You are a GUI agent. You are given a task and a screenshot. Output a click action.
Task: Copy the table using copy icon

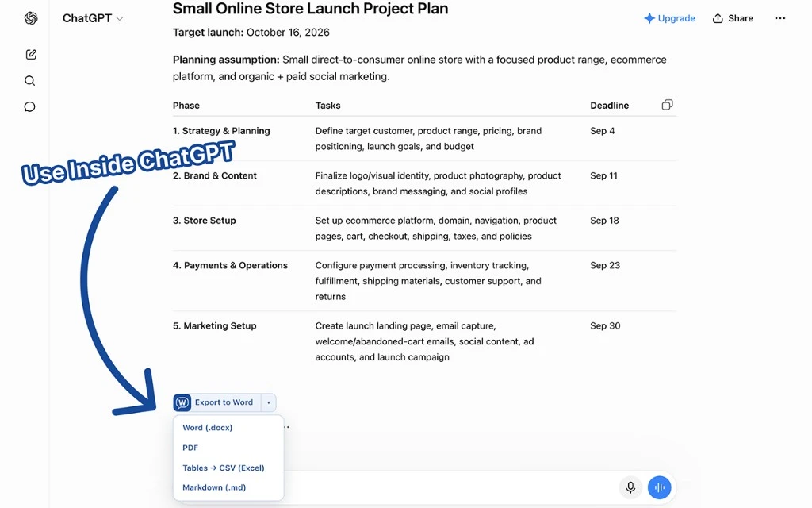pyautogui.click(x=667, y=105)
